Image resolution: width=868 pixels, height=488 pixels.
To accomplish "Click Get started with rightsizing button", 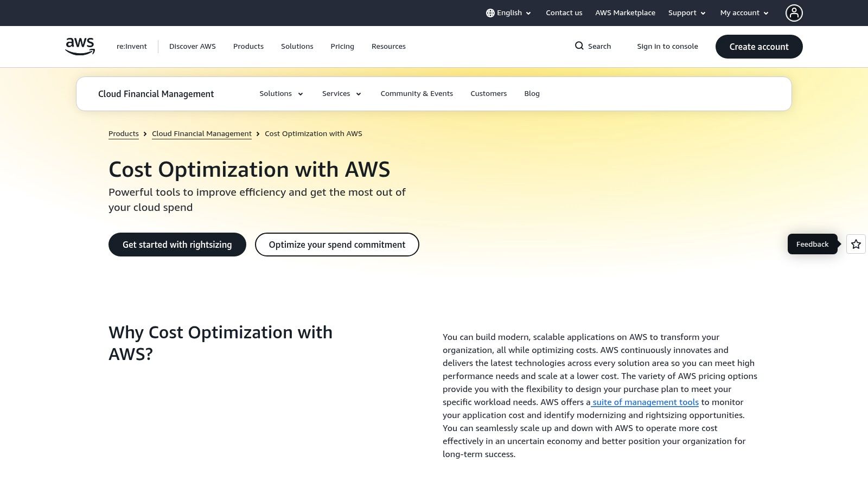I will coord(177,245).
